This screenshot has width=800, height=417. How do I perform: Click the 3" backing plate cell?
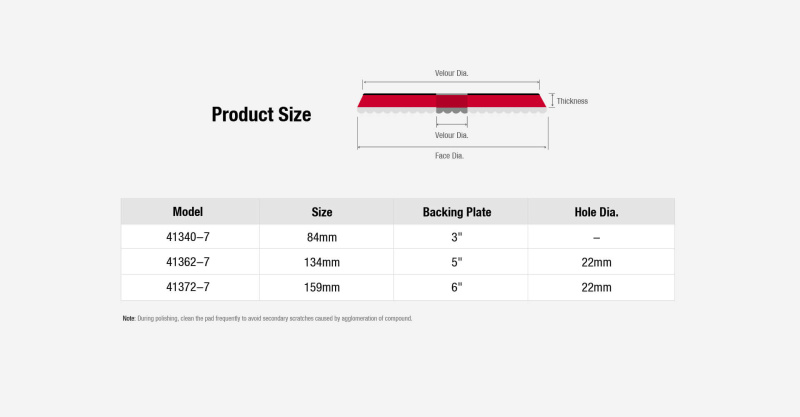pos(457,237)
